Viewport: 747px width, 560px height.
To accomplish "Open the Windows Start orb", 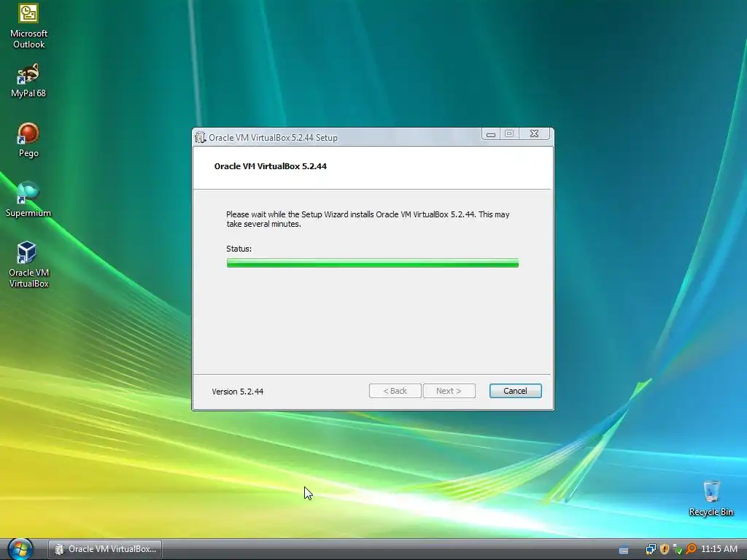I will (20, 549).
